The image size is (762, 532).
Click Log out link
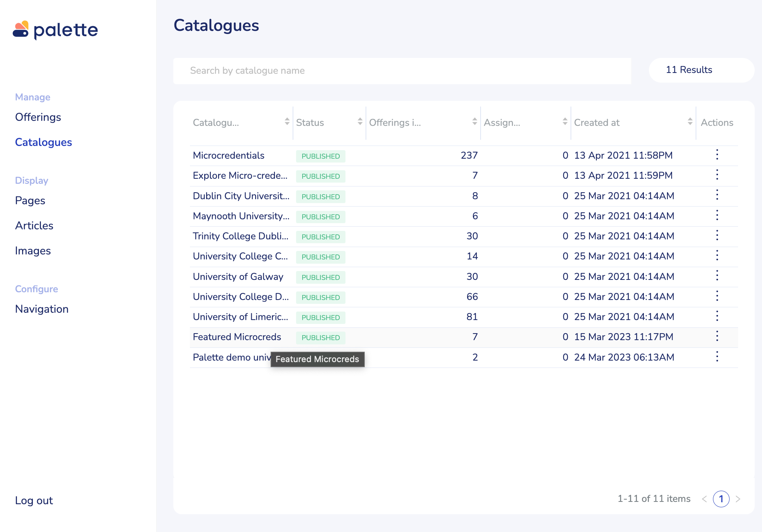34,500
